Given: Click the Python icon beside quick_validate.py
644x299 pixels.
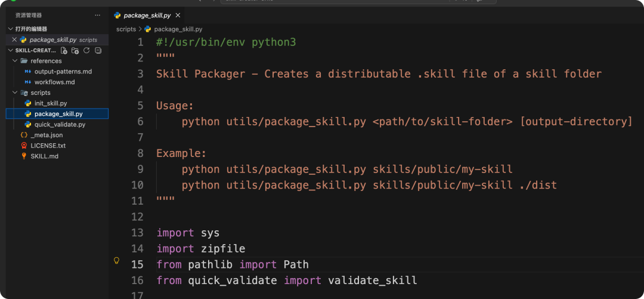Looking at the screenshot, I should coord(28,124).
